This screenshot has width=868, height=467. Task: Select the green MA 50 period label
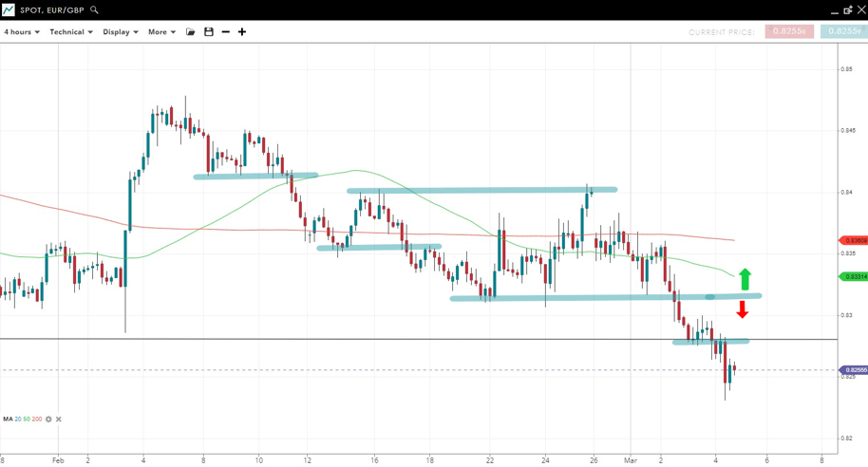point(27,419)
